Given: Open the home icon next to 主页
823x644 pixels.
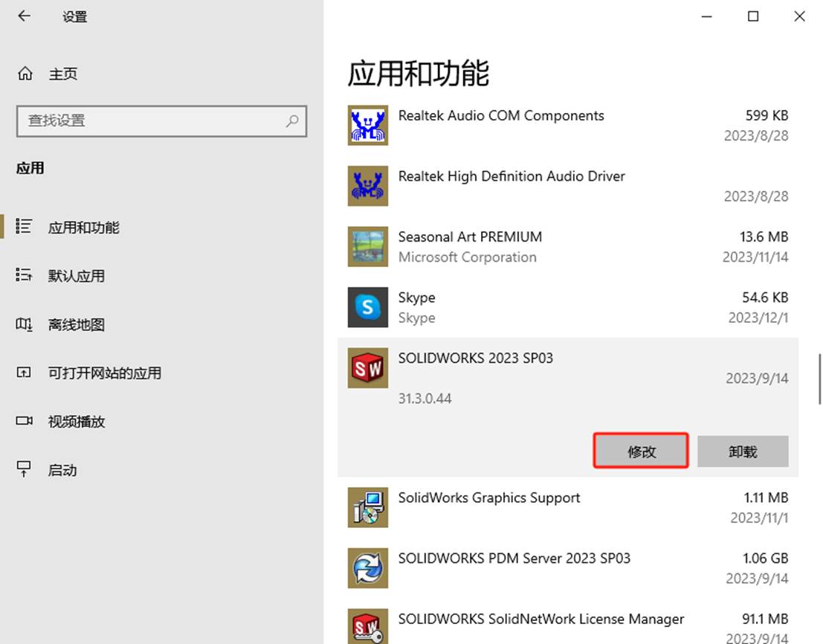Looking at the screenshot, I should [25, 74].
